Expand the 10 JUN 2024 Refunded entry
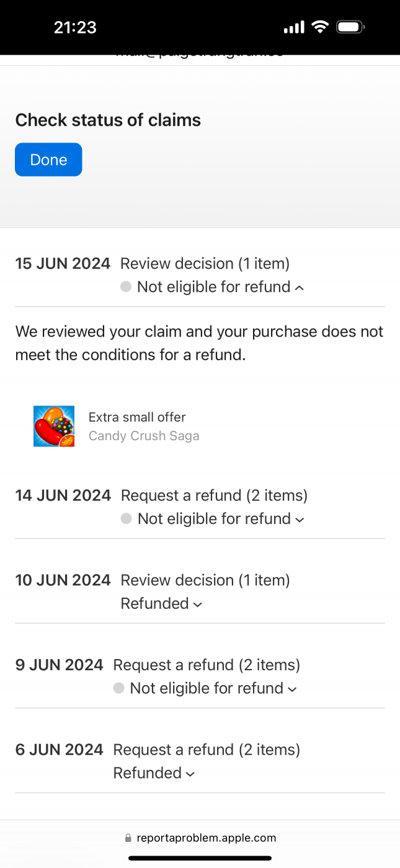This screenshot has width=400, height=868. coord(196,604)
